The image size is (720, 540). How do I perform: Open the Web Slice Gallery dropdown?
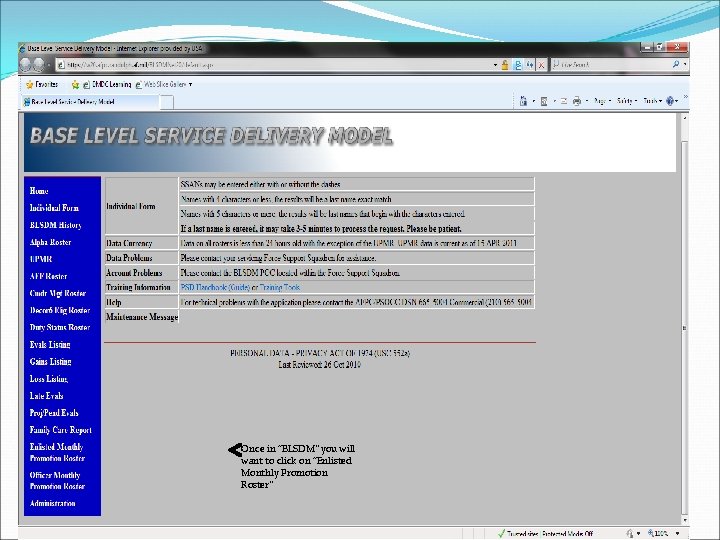pyautogui.click(x=190, y=84)
